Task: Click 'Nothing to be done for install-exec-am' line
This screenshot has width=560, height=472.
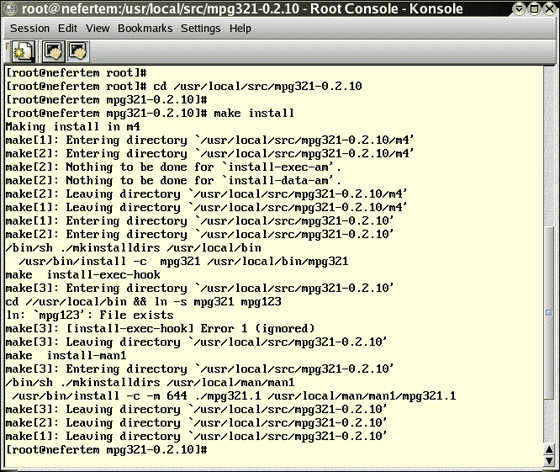Action: 174,167
